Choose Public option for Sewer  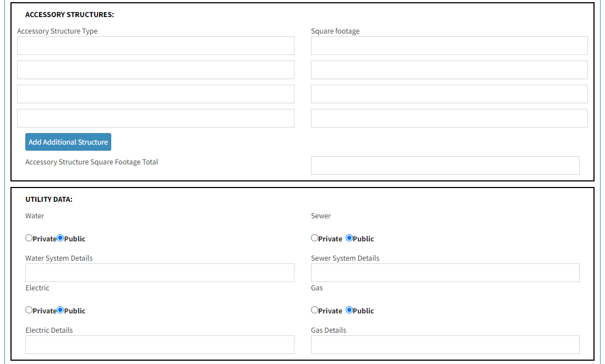coord(349,238)
